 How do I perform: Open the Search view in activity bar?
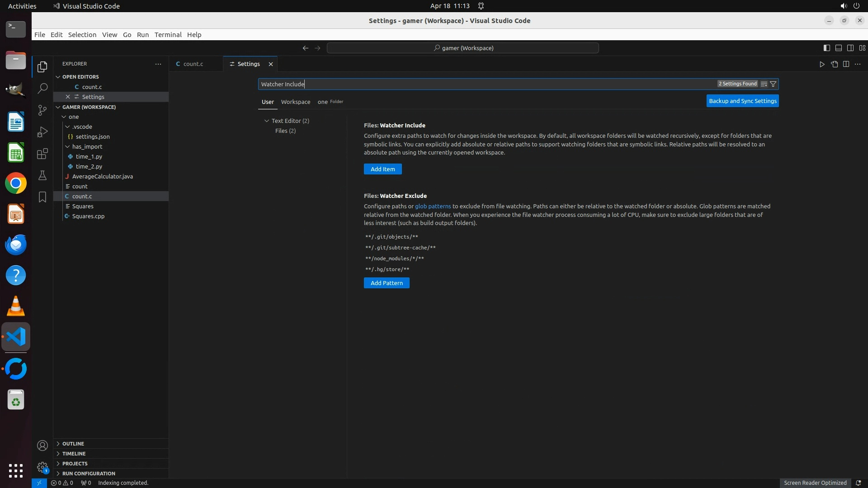[x=42, y=88]
